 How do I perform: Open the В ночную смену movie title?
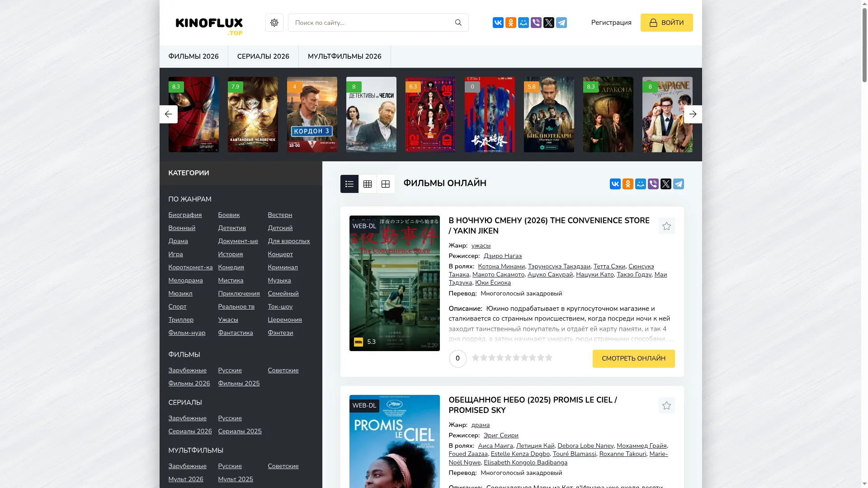click(x=549, y=225)
